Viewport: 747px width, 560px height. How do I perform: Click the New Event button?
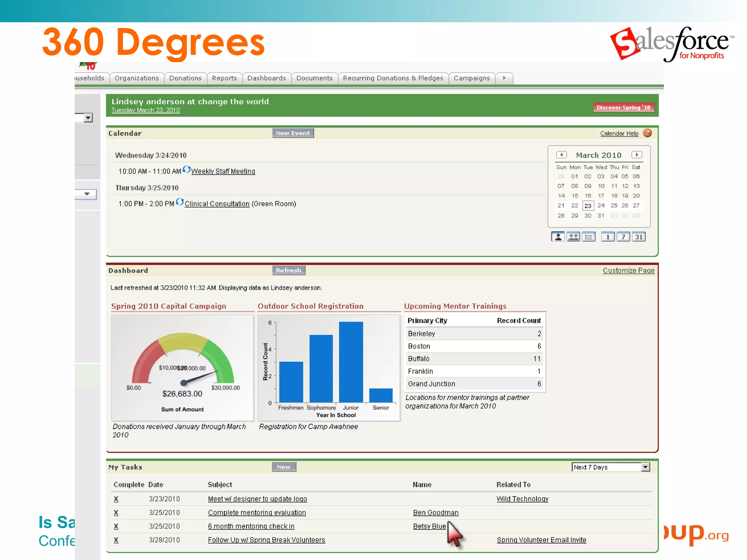pos(293,133)
